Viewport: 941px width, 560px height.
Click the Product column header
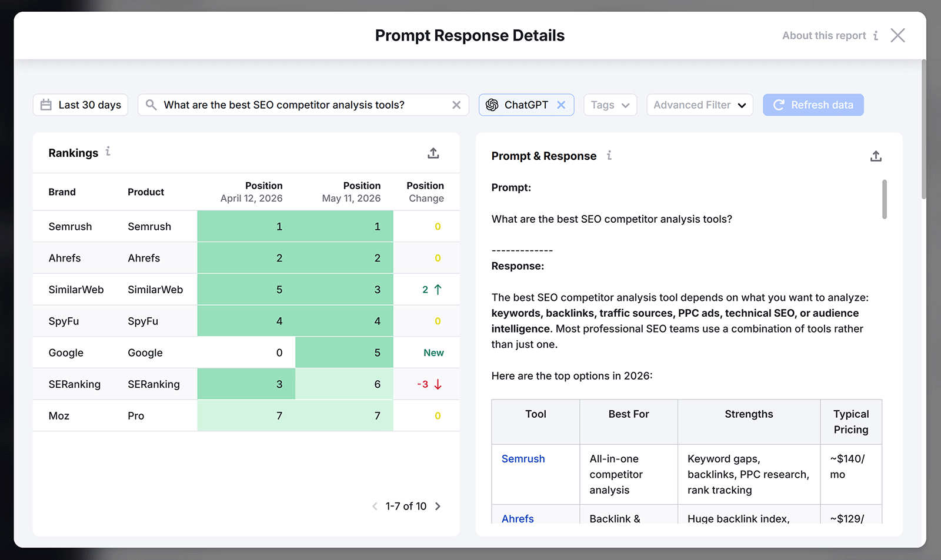(x=146, y=192)
